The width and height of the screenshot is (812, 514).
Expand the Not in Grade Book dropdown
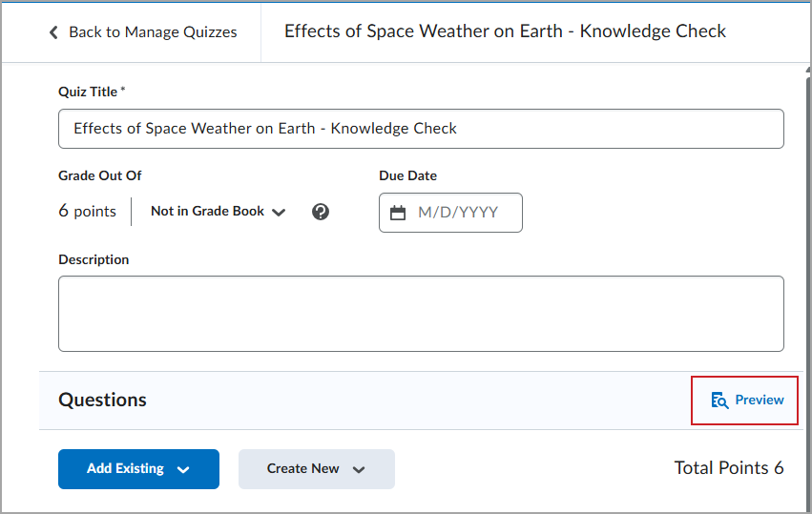[218, 211]
